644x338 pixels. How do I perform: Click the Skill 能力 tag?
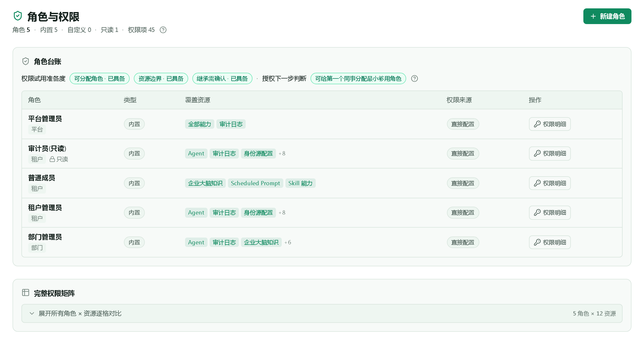click(x=300, y=183)
